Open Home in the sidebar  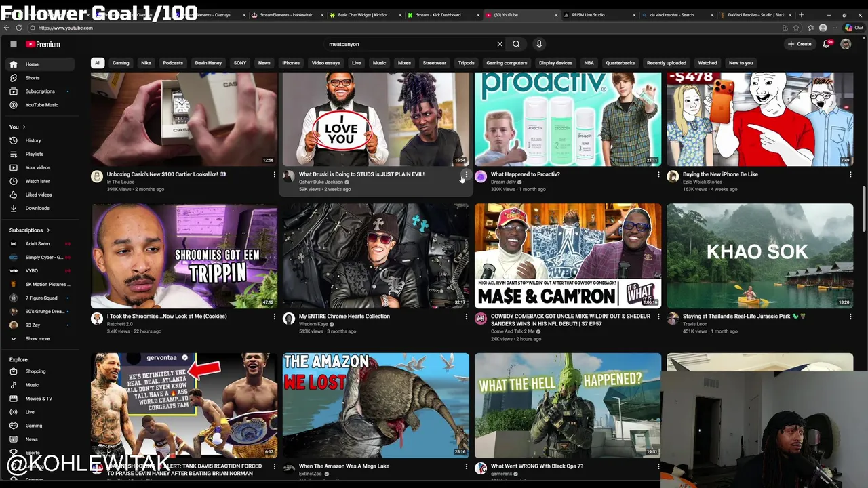(41, 64)
